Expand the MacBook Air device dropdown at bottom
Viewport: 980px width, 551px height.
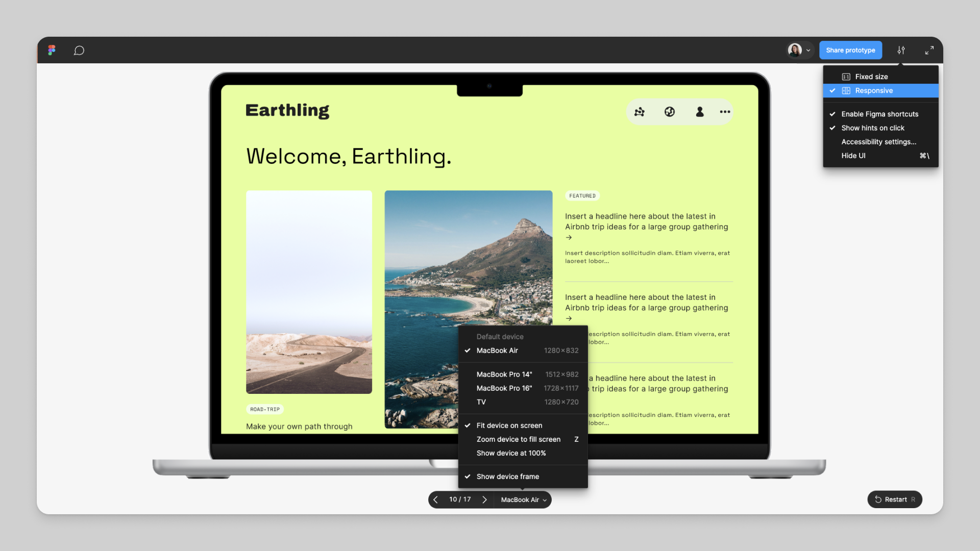point(524,499)
